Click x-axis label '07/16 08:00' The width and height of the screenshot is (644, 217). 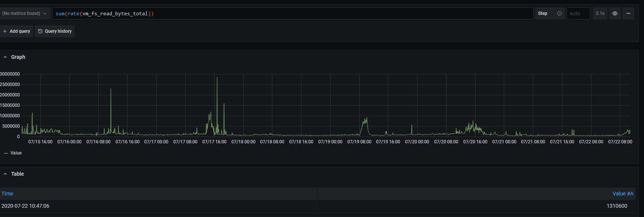[98, 142]
